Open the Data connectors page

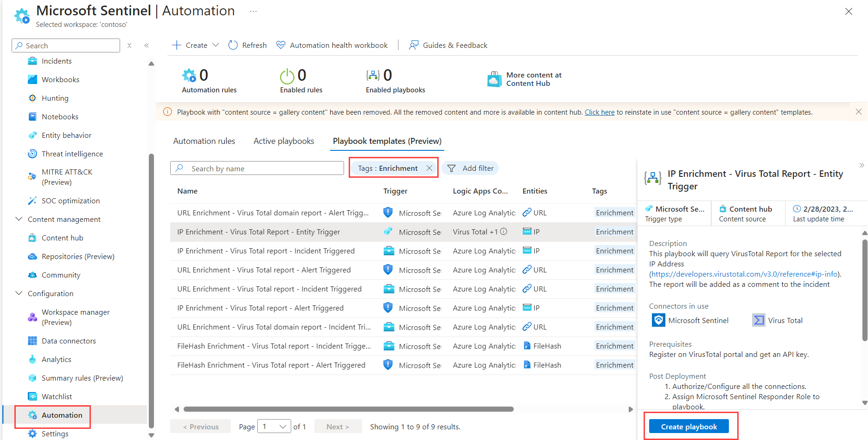point(69,340)
